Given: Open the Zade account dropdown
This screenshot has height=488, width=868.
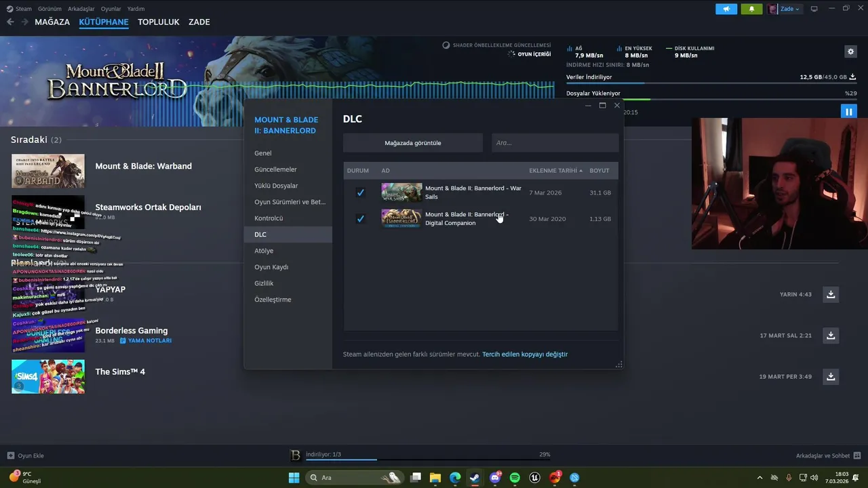Looking at the screenshot, I should (784, 9).
